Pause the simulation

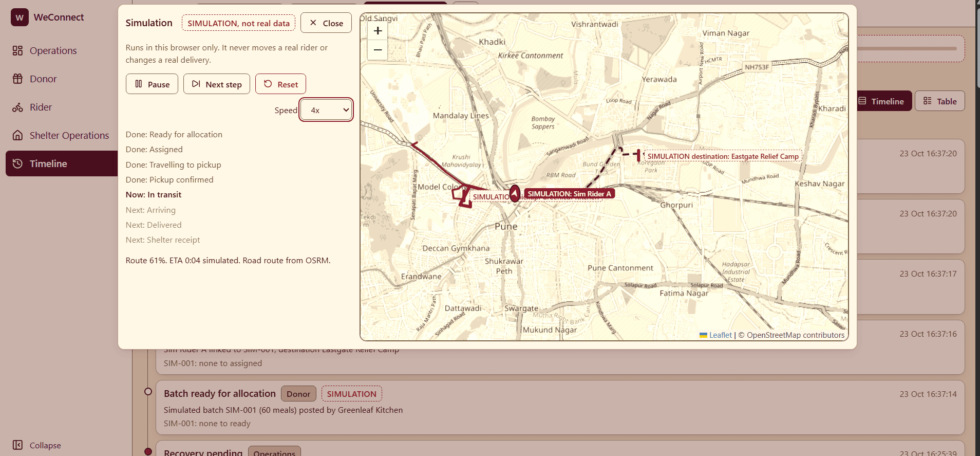click(x=152, y=84)
